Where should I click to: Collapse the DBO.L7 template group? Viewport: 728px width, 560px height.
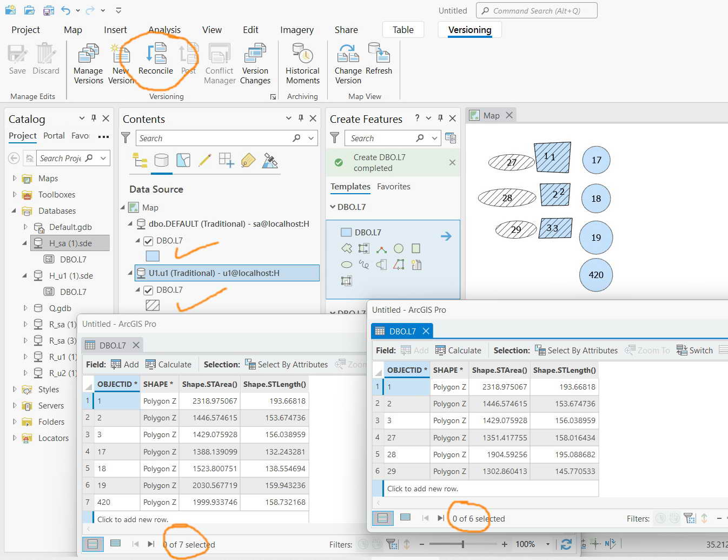[333, 207]
